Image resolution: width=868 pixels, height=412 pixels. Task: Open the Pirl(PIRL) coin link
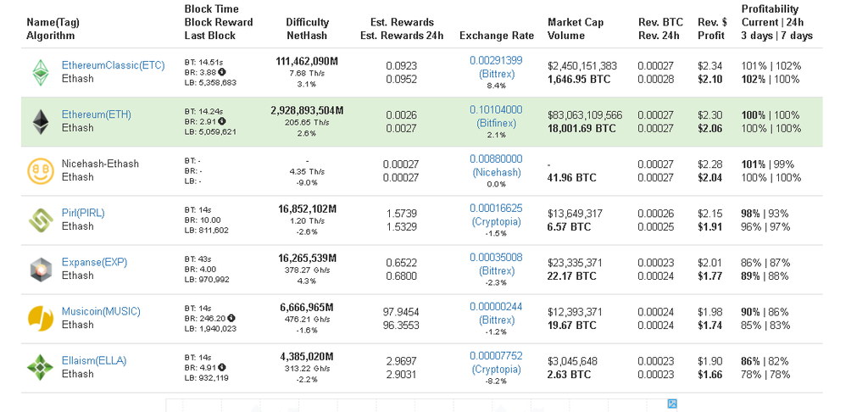point(83,213)
